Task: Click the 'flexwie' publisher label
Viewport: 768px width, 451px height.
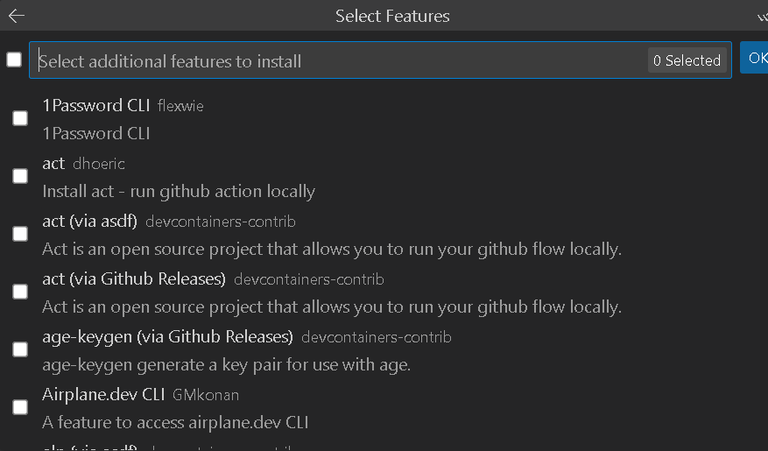Action: pyautogui.click(x=181, y=106)
